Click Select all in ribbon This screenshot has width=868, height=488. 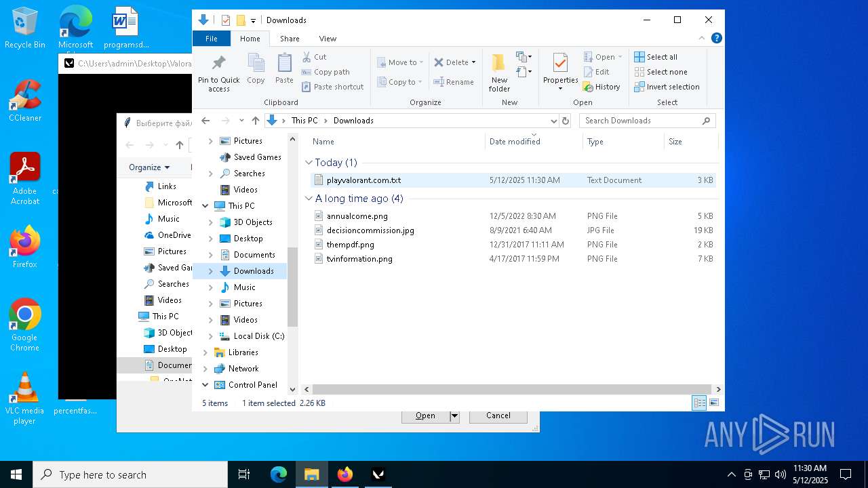[x=656, y=57]
